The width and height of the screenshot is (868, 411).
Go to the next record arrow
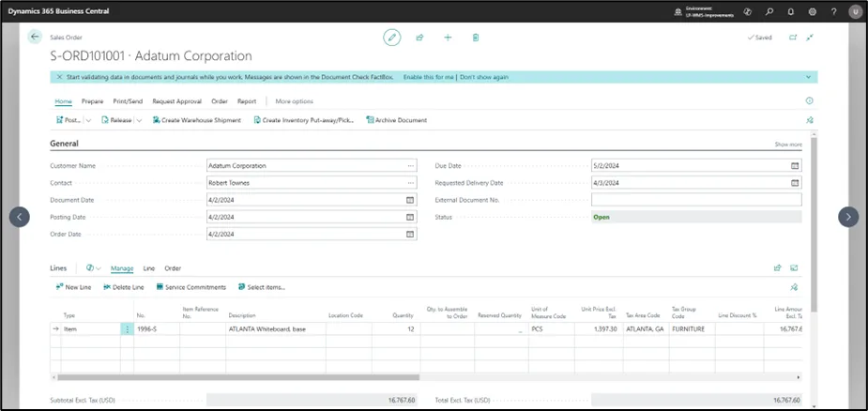848,217
